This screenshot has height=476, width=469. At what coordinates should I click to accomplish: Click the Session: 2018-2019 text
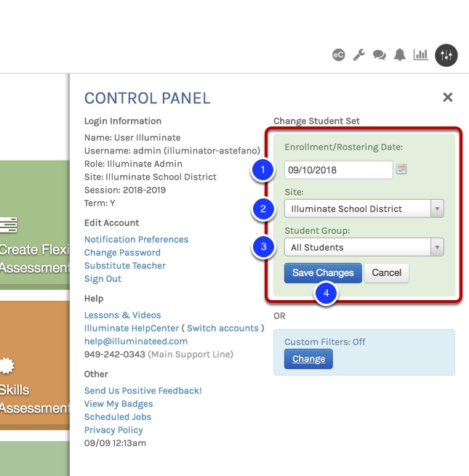pos(125,190)
